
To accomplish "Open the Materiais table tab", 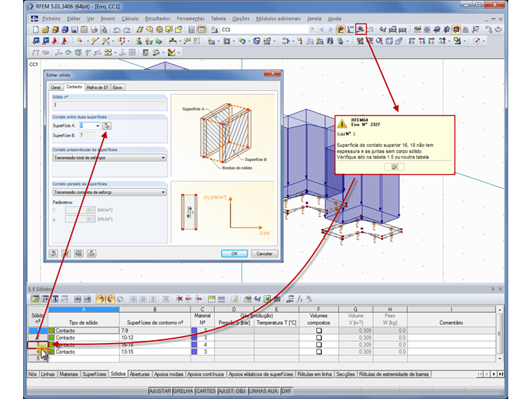I will point(69,374).
